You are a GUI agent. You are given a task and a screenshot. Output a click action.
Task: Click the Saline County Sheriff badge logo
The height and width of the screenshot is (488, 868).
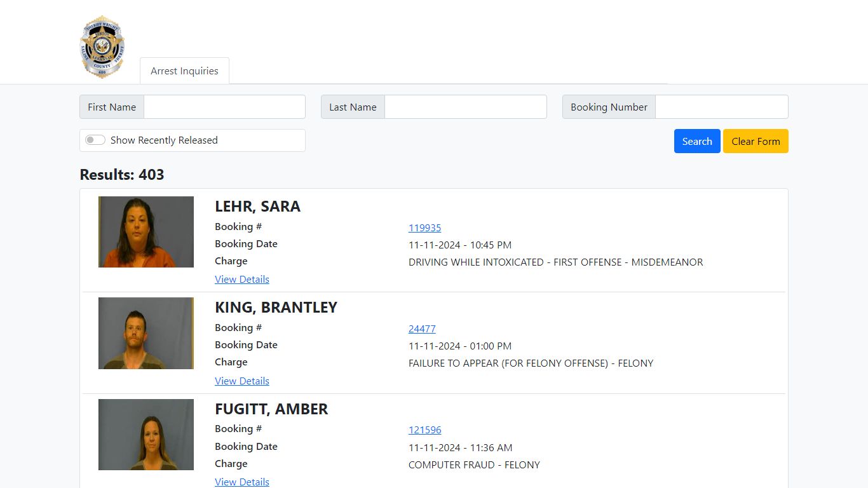coord(102,48)
